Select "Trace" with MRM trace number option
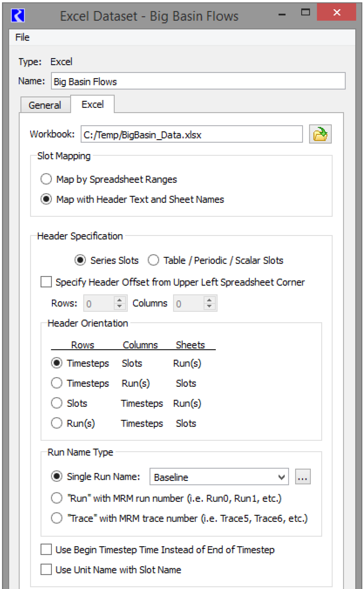364x589 pixels. 57,518
